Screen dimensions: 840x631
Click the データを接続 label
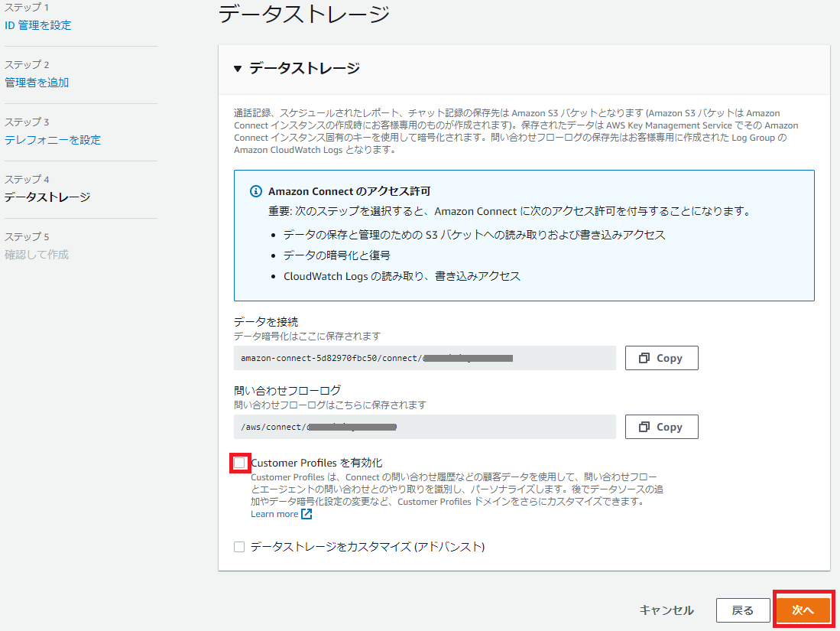[266, 322]
